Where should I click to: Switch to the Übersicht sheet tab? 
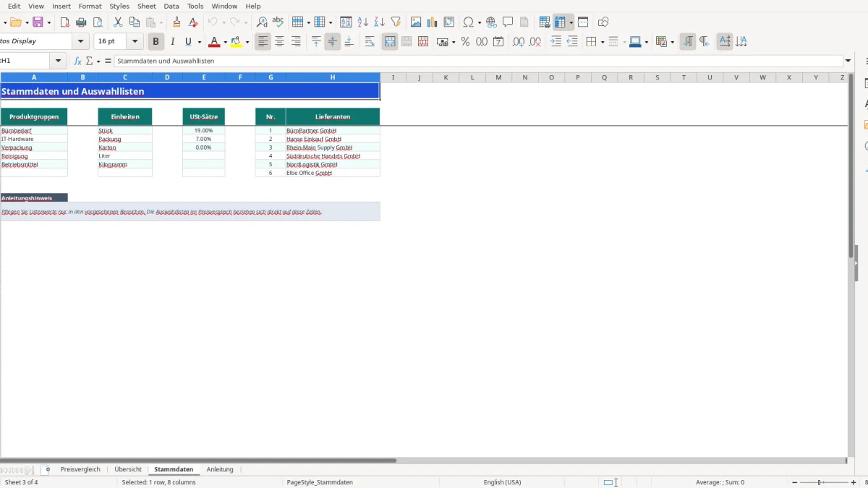tap(128, 469)
